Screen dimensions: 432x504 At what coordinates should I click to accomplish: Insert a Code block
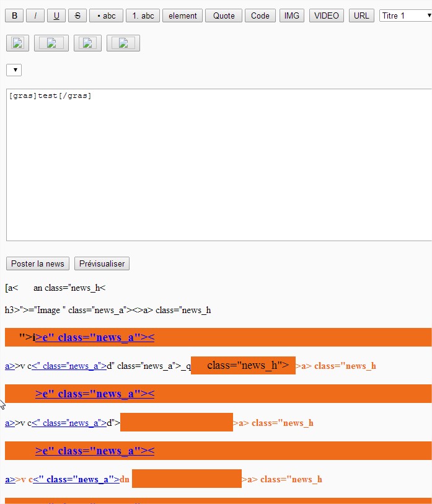tap(260, 15)
